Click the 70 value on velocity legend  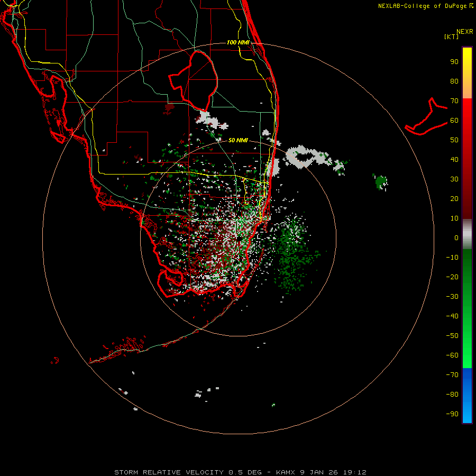click(x=454, y=101)
